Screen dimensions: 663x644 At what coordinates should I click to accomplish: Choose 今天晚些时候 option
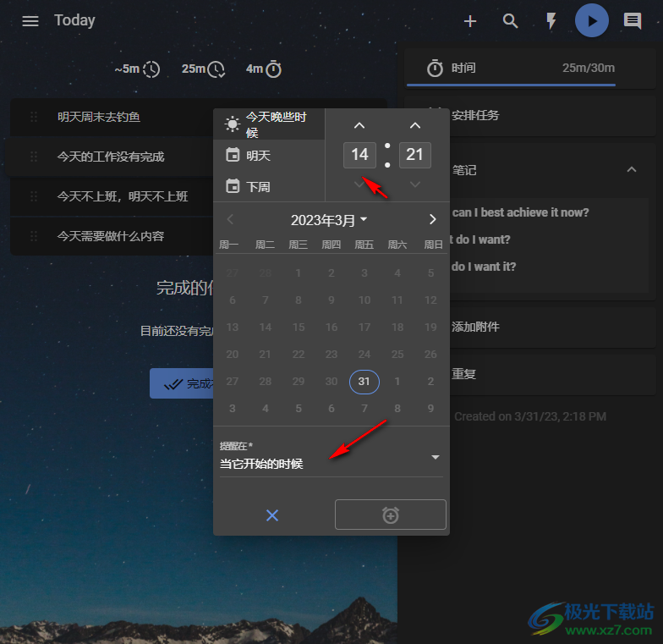[x=268, y=124]
